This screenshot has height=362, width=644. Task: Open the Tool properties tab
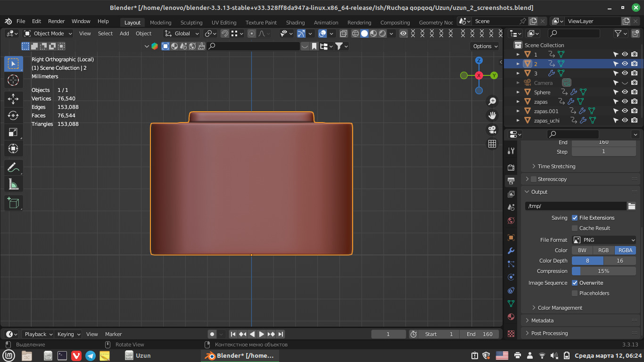coord(511,151)
